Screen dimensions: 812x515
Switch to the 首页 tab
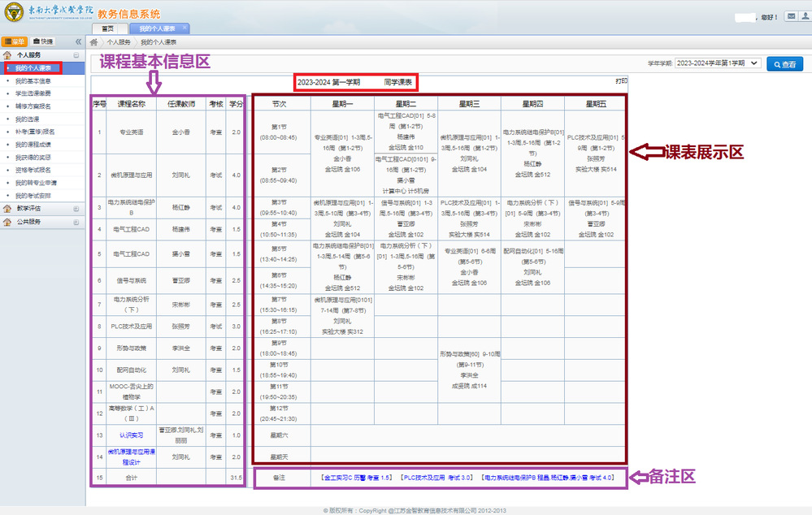(108, 29)
